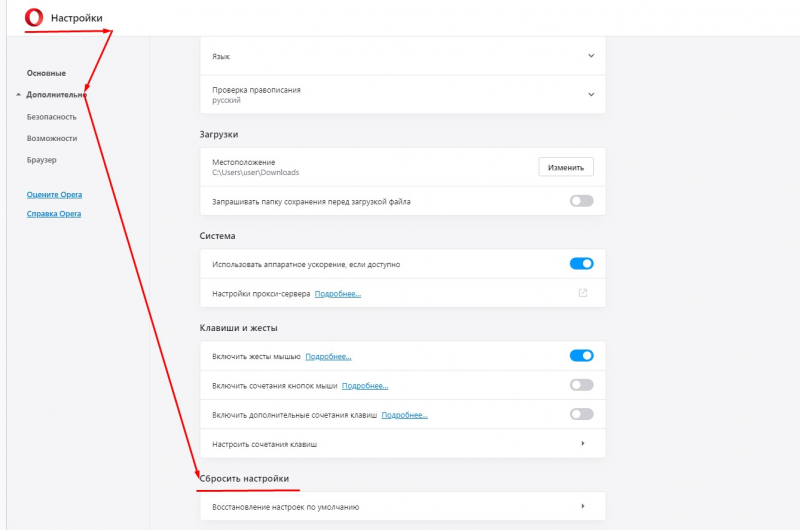Toggle Запрашивать папку сохранения перед загрузкой
800x530 pixels.
point(582,201)
